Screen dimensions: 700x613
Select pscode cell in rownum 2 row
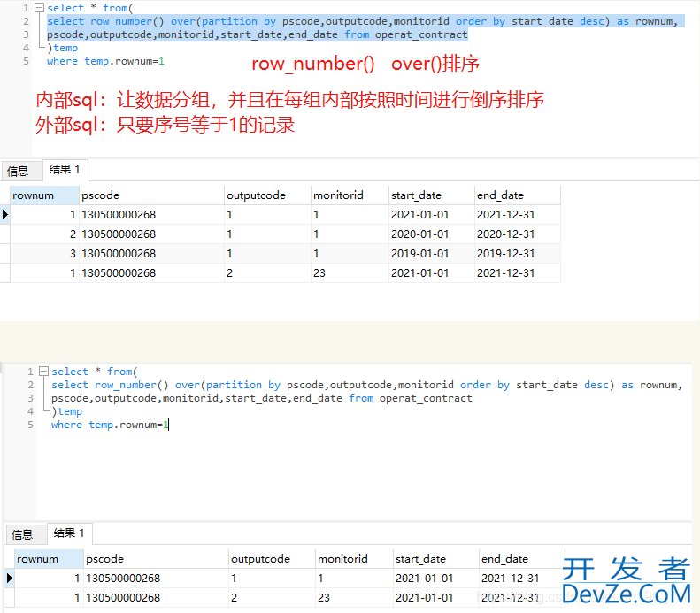152,234
